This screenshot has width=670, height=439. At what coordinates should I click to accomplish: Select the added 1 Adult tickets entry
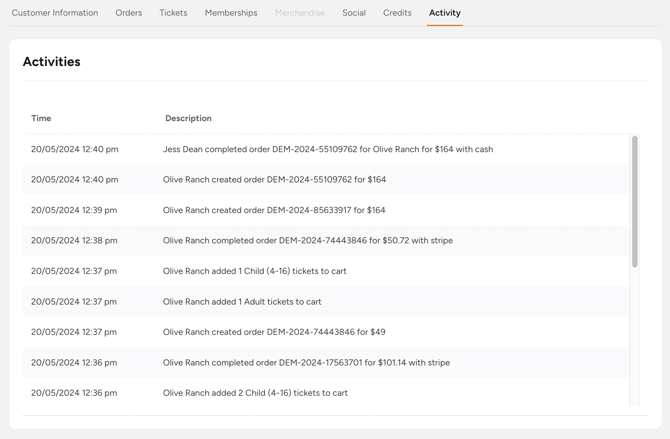click(326, 302)
